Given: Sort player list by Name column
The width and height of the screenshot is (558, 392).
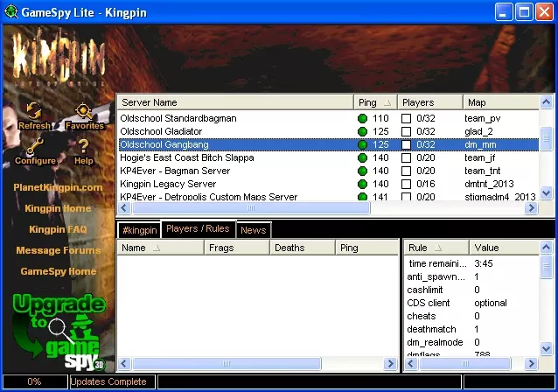Looking at the screenshot, I should tap(161, 248).
